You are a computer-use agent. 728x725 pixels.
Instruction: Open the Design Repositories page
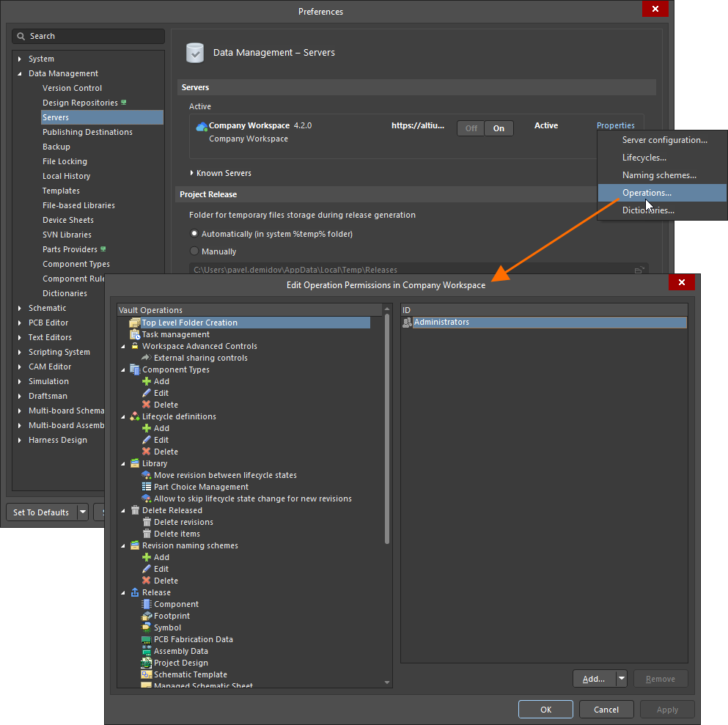tap(80, 103)
